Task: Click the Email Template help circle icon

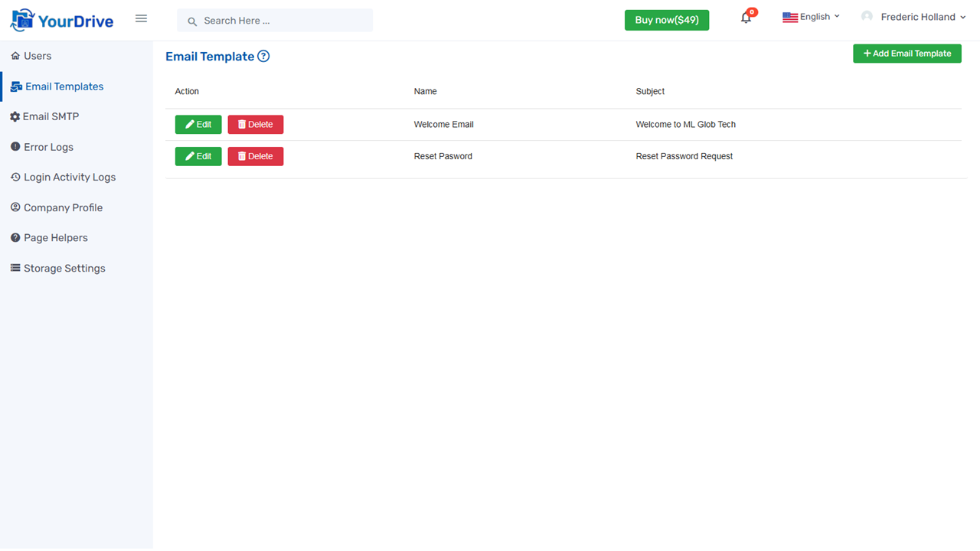Action: 263,56
